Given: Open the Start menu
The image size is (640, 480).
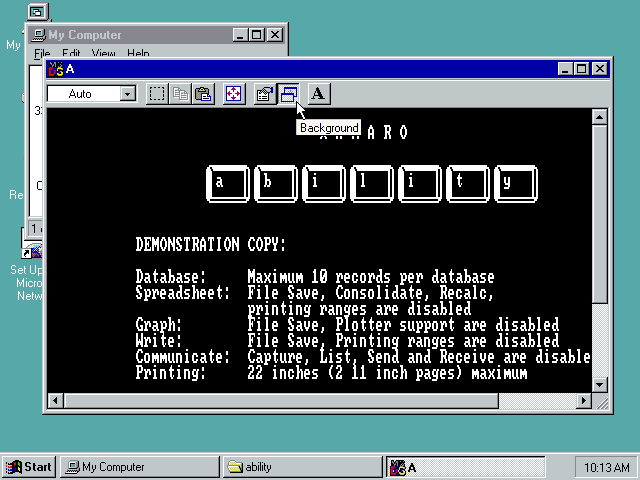Looking at the screenshot, I should 29,467.
